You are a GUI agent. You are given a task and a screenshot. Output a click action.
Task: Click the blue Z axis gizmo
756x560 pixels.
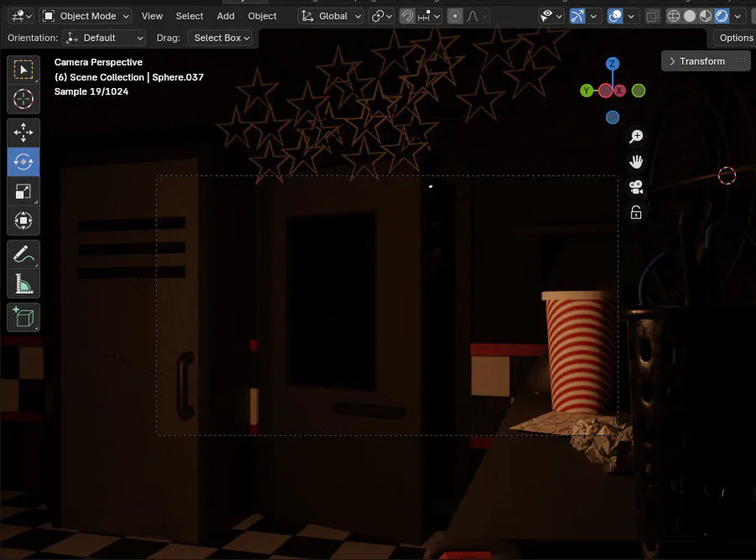click(x=612, y=64)
